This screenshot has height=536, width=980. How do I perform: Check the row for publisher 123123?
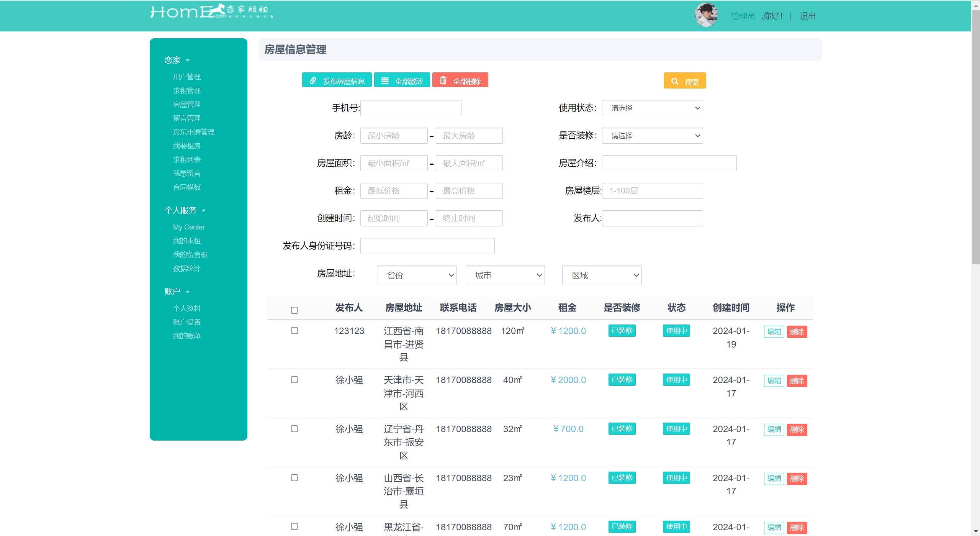click(x=294, y=330)
